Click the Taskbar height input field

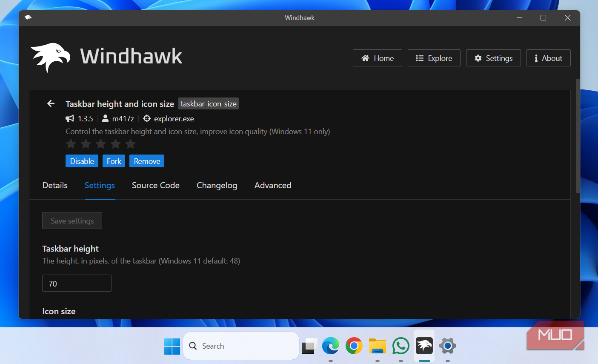[77, 283]
